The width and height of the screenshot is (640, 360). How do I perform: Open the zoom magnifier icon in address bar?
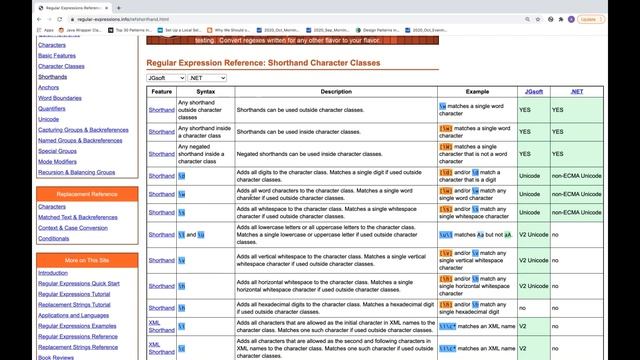(x=527, y=19)
